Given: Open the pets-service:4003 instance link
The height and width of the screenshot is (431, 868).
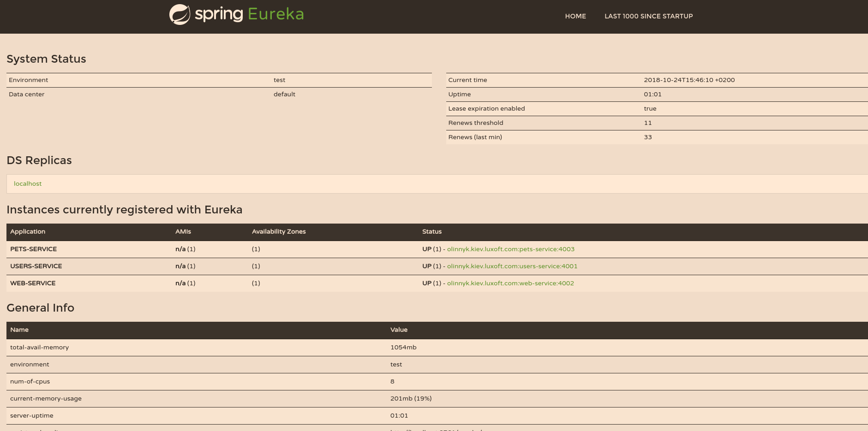Looking at the screenshot, I should pos(510,249).
